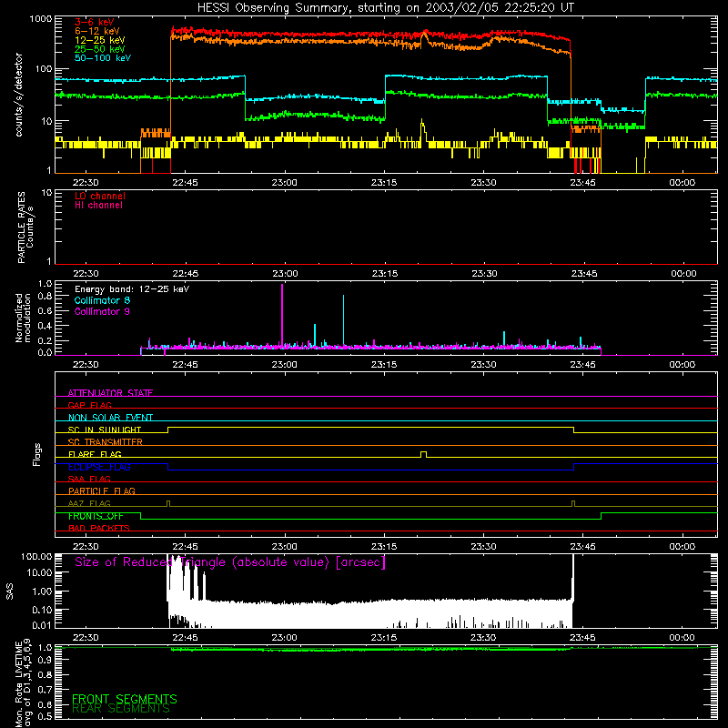The height and width of the screenshot is (728, 728).
Task: Click the SC_IN_SUNLIGHT flag label
Action: click(x=105, y=430)
